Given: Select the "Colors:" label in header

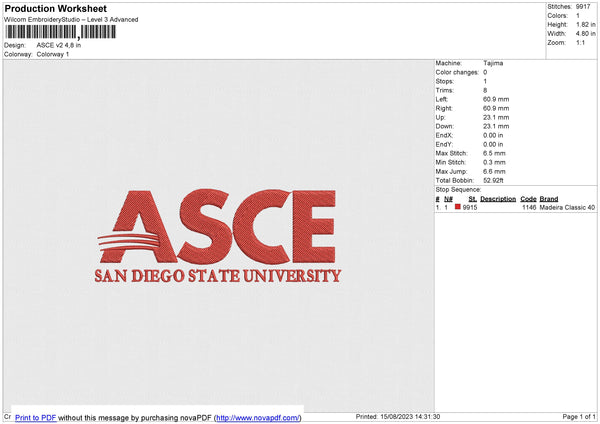Looking at the screenshot, I should (x=558, y=16).
